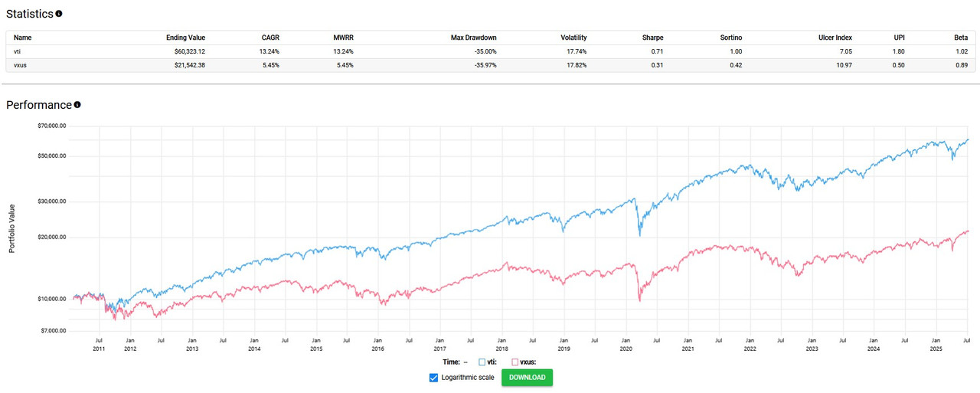Click vti Ulcer Index value 7.05
980x393 pixels.
tap(846, 51)
